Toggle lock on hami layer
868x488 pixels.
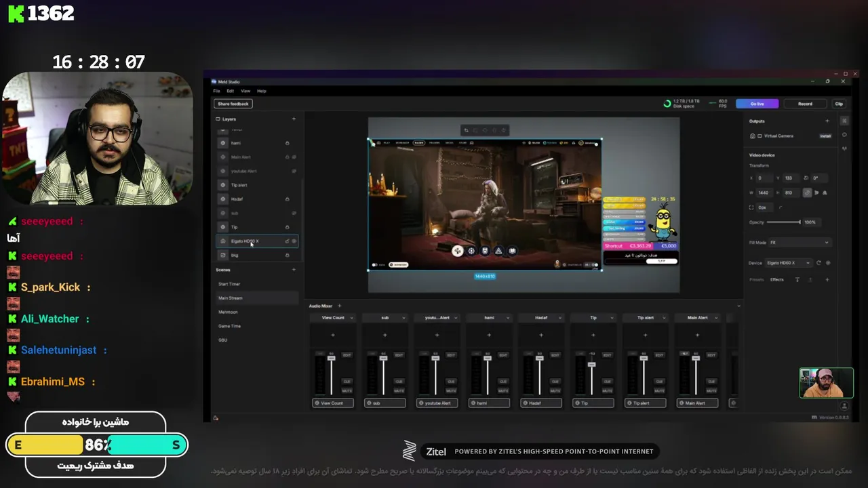point(288,143)
